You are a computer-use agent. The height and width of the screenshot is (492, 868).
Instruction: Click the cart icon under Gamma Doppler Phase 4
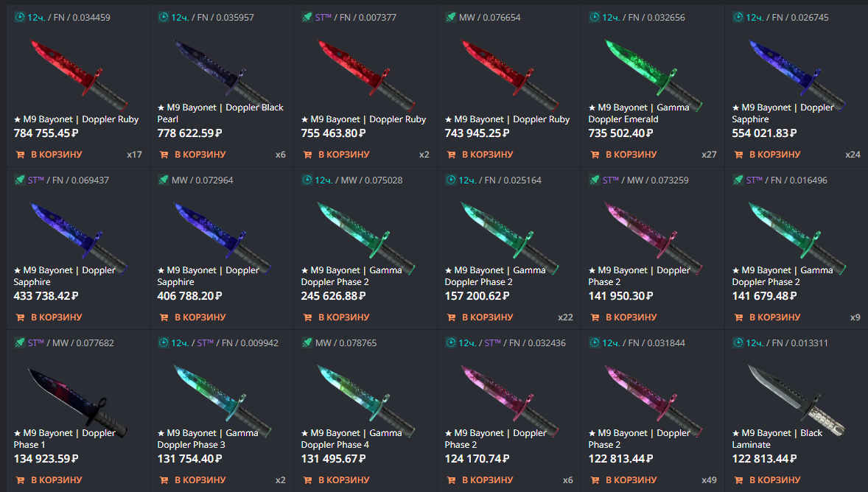click(307, 480)
